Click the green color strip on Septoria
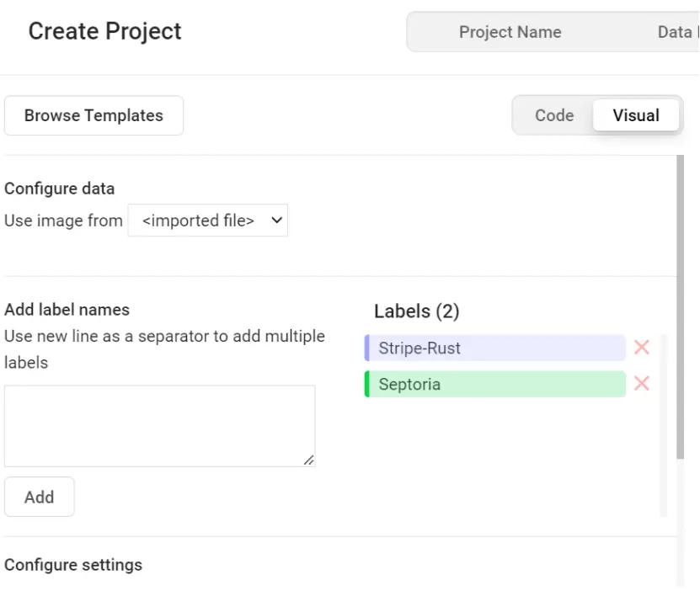The image size is (700, 601). click(x=366, y=384)
